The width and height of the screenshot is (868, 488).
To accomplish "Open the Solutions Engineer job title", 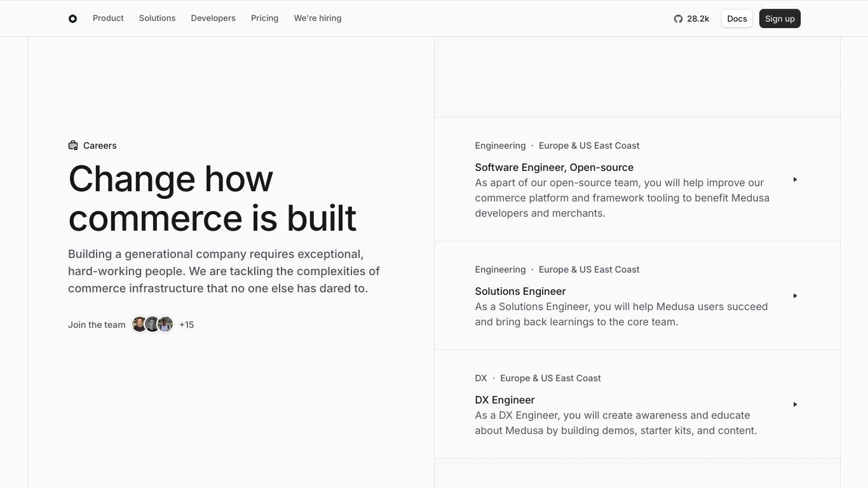I will point(520,291).
